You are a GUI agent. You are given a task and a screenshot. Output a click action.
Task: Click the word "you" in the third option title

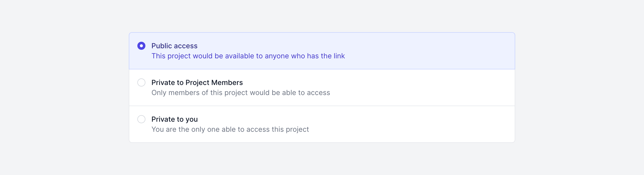pyautogui.click(x=192, y=120)
